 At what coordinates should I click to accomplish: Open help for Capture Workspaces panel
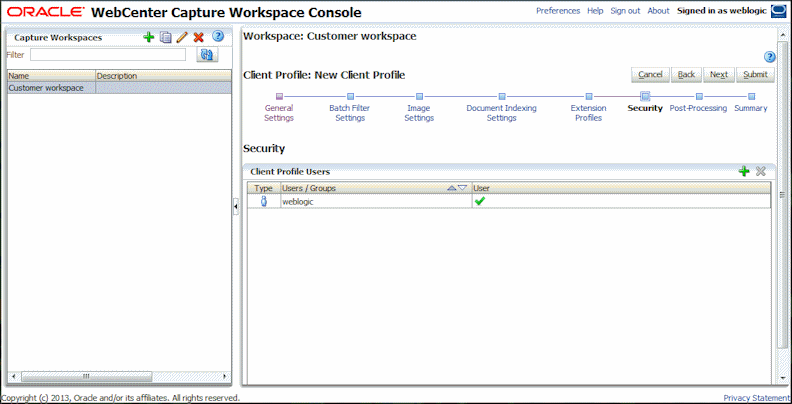click(218, 36)
